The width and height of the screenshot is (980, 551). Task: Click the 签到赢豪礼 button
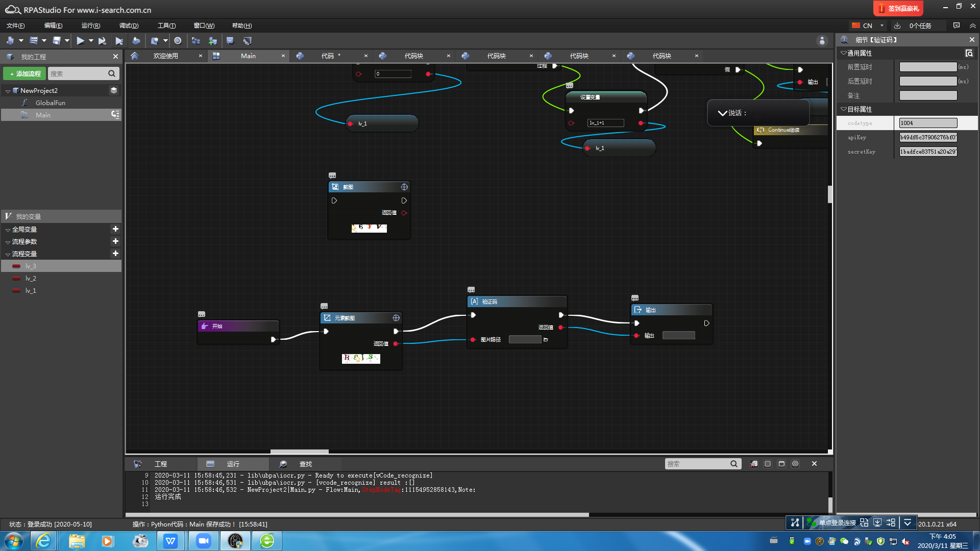pyautogui.click(x=898, y=8)
